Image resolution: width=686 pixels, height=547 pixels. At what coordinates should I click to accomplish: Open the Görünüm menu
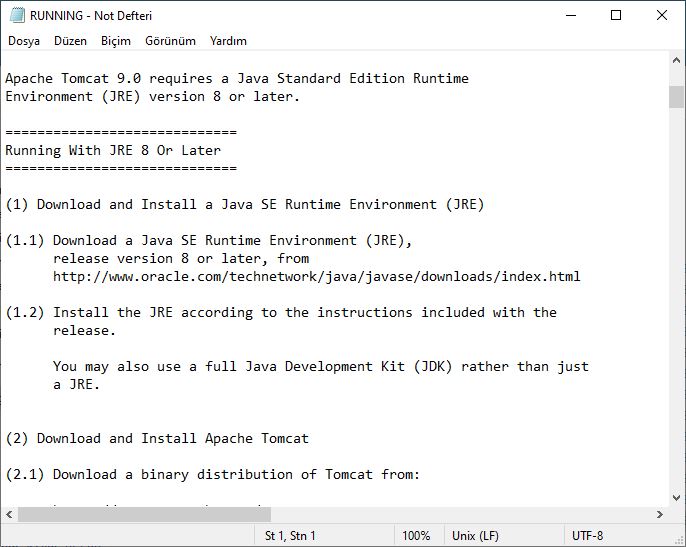click(x=170, y=41)
